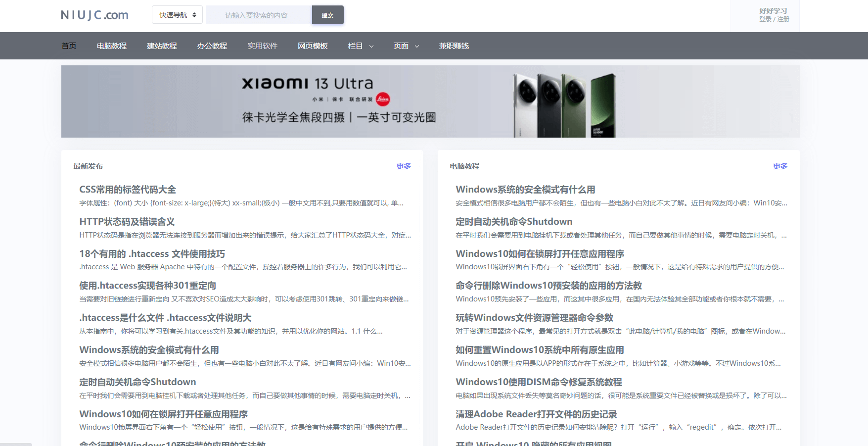Click the 搜索 search button
This screenshot has height=446, width=868.
[327, 15]
